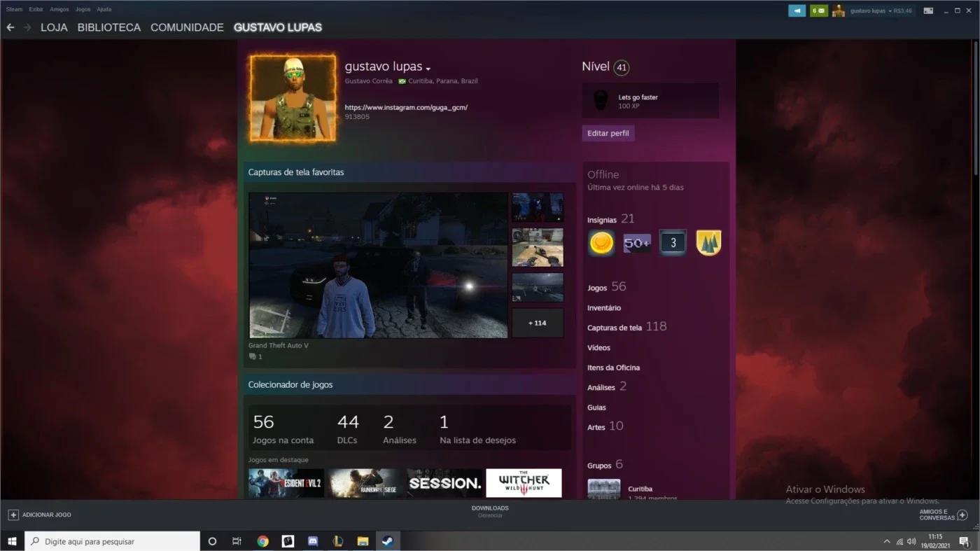Click the yellow pine trees badge

click(x=708, y=243)
